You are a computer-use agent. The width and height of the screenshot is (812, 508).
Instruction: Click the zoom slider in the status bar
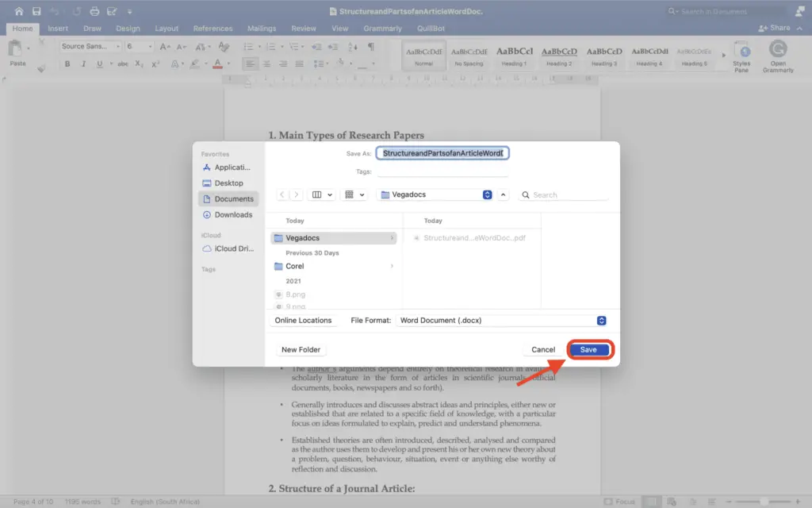(x=764, y=502)
